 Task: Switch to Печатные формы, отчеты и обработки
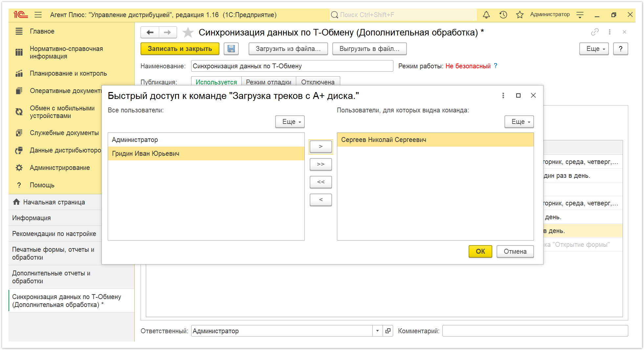click(x=55, y=253)
